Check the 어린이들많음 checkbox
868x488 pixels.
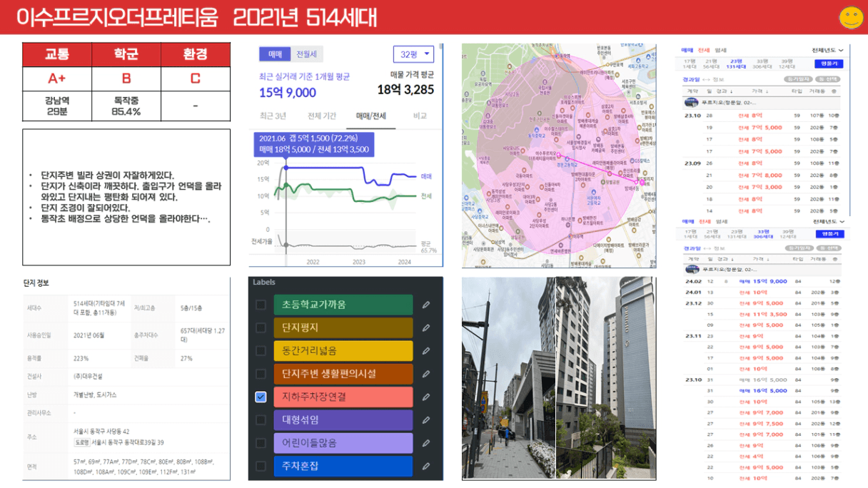tap(261, 443)
